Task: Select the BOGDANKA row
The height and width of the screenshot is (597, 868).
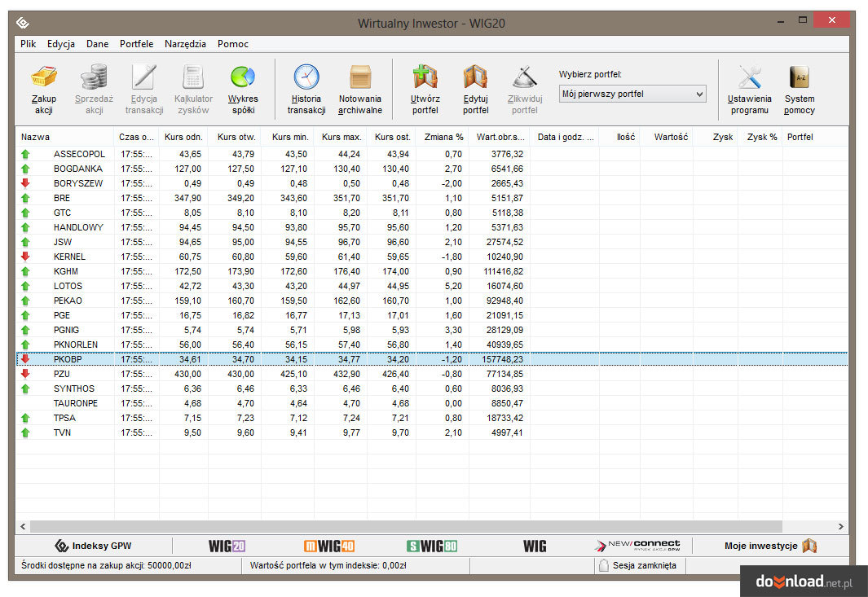Action: (432, 169)
